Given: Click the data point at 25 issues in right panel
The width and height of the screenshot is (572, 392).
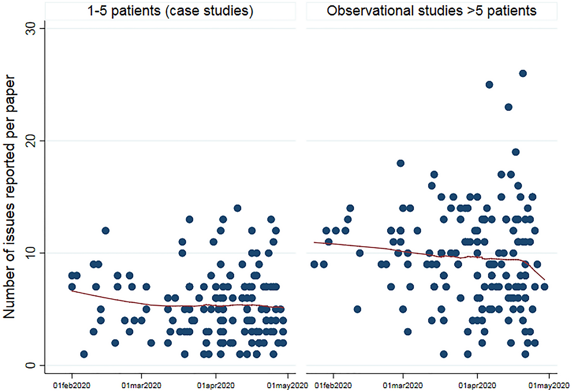Looking at the screenshot, I should pyautogui.click(x=489, y=85).
